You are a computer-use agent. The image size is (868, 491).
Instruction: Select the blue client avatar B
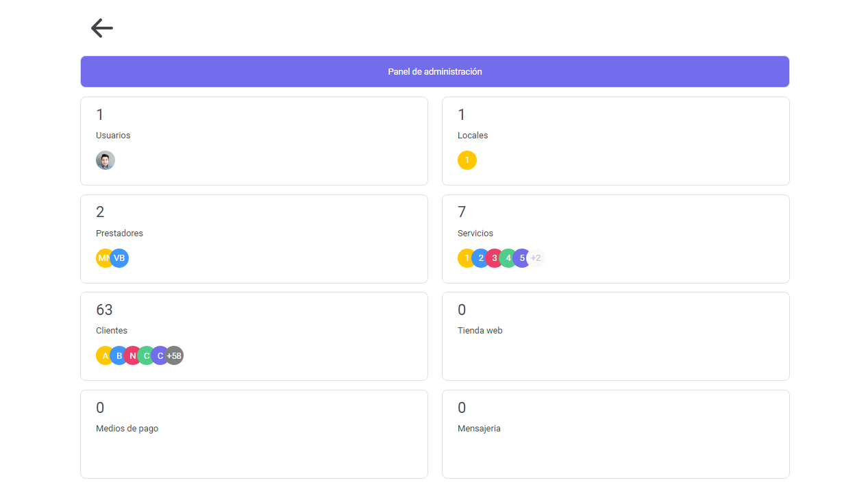(x=119, y=355)
